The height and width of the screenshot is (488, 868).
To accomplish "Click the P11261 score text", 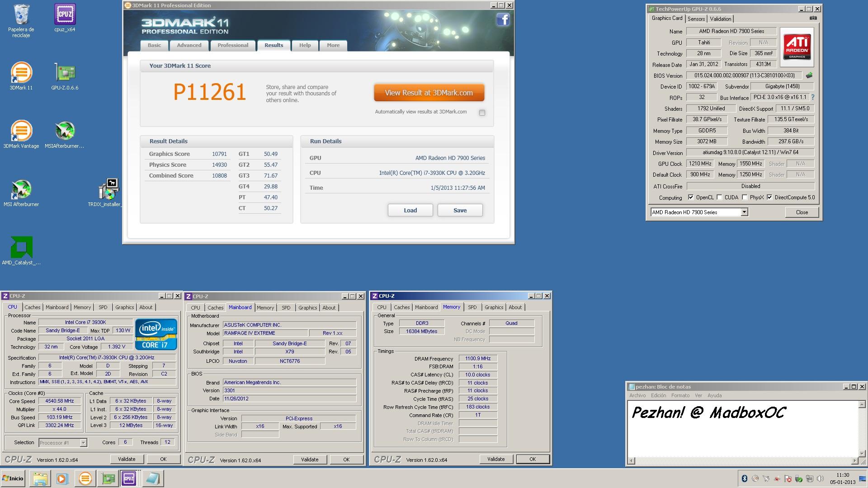I will click(x=209, y=92).
